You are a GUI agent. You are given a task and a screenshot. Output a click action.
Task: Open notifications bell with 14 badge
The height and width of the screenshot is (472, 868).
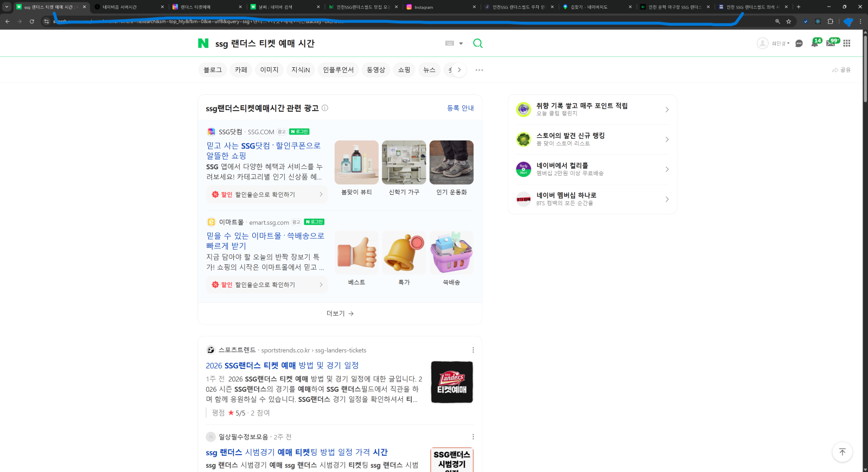pos(816,42)
